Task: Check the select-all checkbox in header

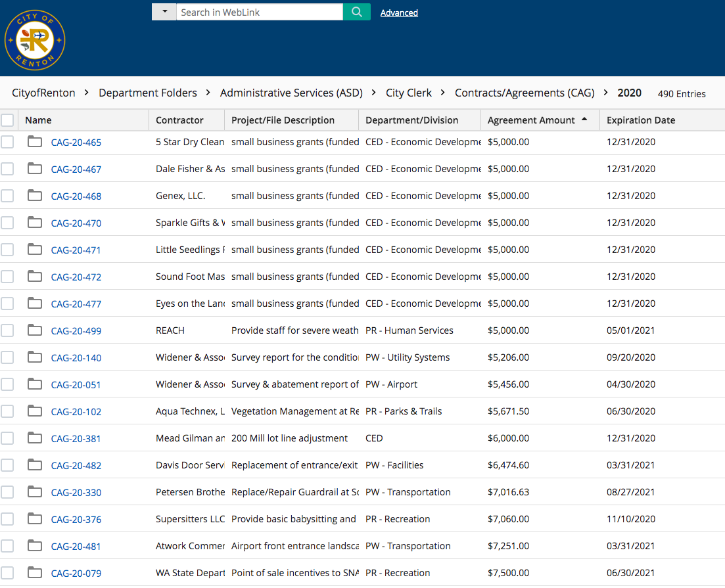Action: [7, 120]
